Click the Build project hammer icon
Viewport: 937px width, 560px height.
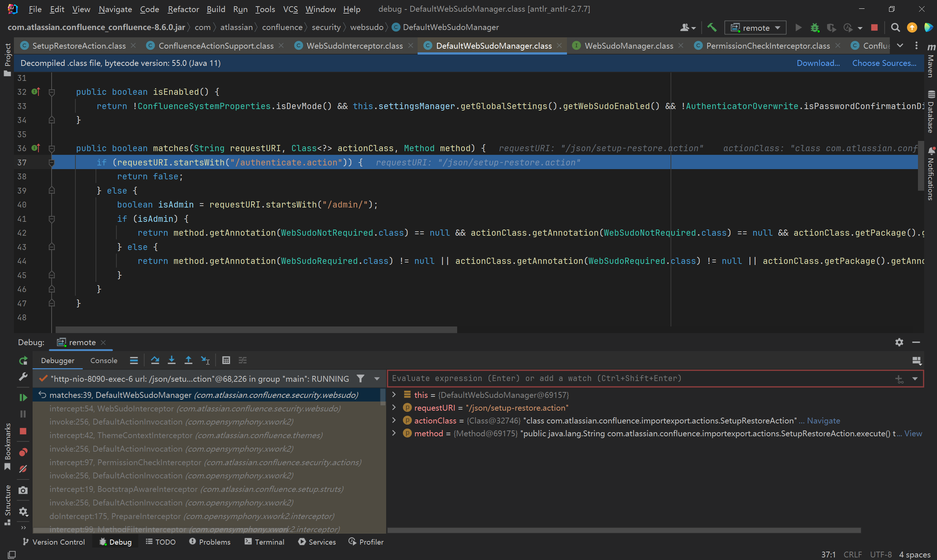pyautogui.click(x=712, y=27)
